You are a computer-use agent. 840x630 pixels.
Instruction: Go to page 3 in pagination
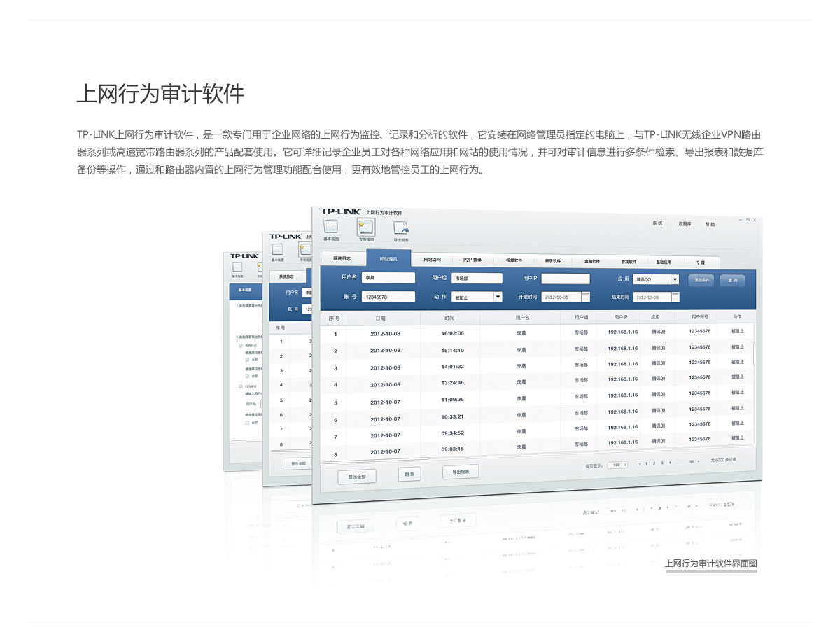click(662, 463)
